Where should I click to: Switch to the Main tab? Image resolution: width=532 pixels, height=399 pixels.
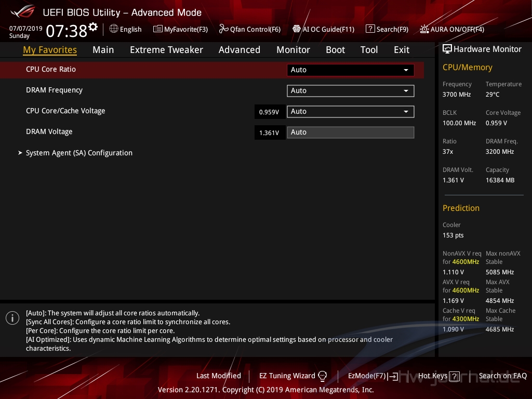pyautogui.click(x=103, y=50)
